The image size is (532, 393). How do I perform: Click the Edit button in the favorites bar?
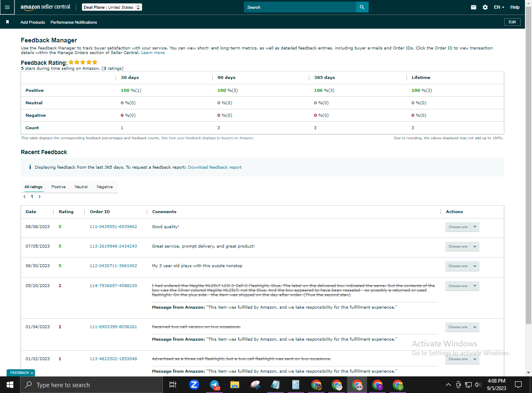(x=512, y=22)
